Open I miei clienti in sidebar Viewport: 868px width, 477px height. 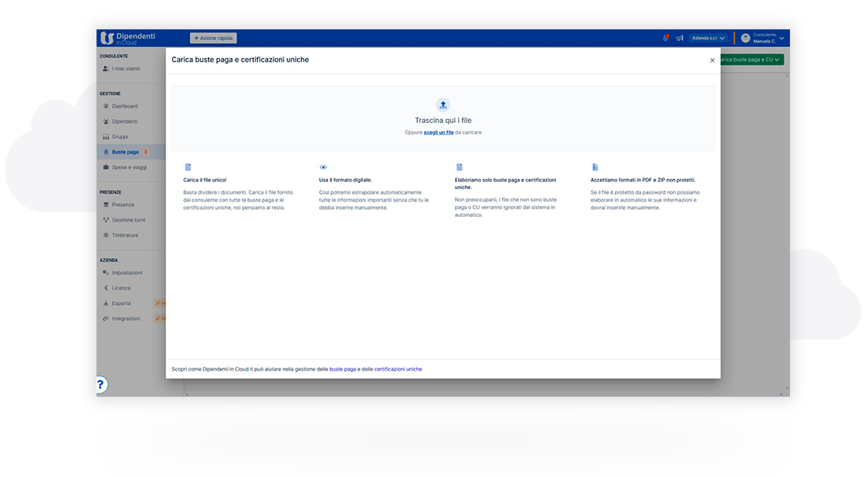coord(126,69)
